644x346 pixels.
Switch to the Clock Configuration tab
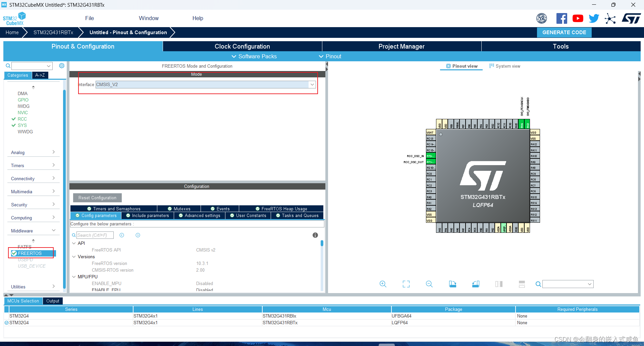pyautogui.click(x=242, y=46)
